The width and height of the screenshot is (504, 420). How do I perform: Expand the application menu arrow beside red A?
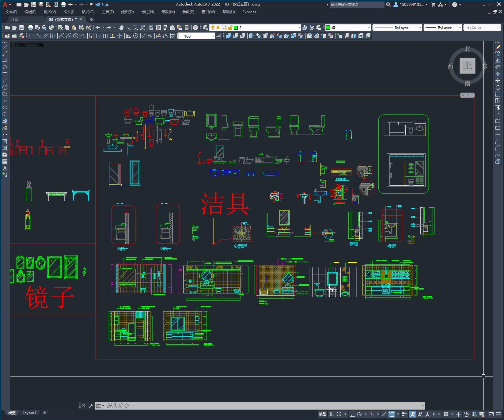coord(10,5)
